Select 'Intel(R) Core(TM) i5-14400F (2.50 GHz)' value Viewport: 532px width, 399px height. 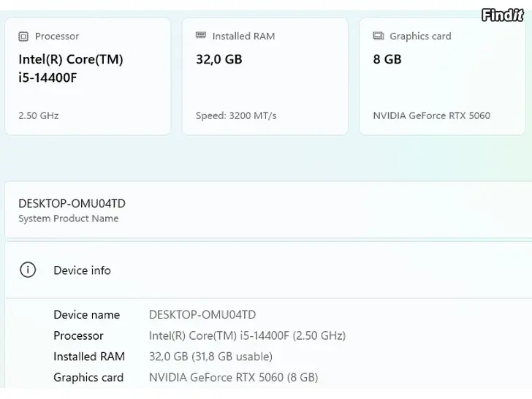(247, 336)
